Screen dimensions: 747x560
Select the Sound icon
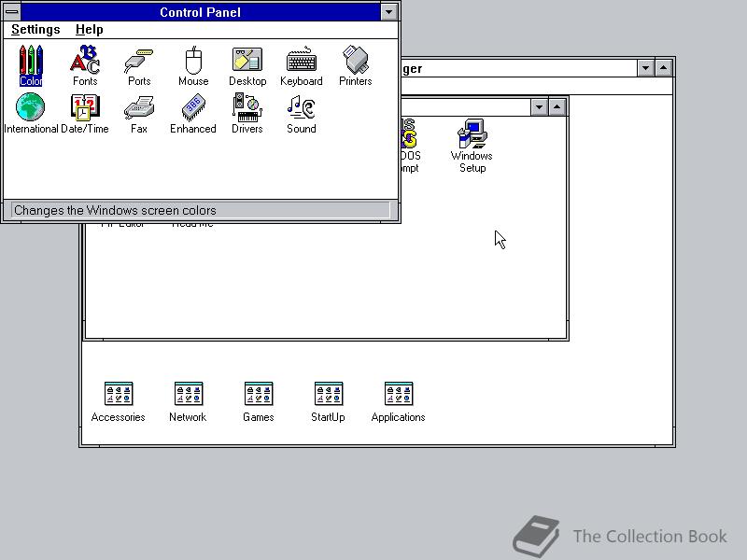click(301, 113)
